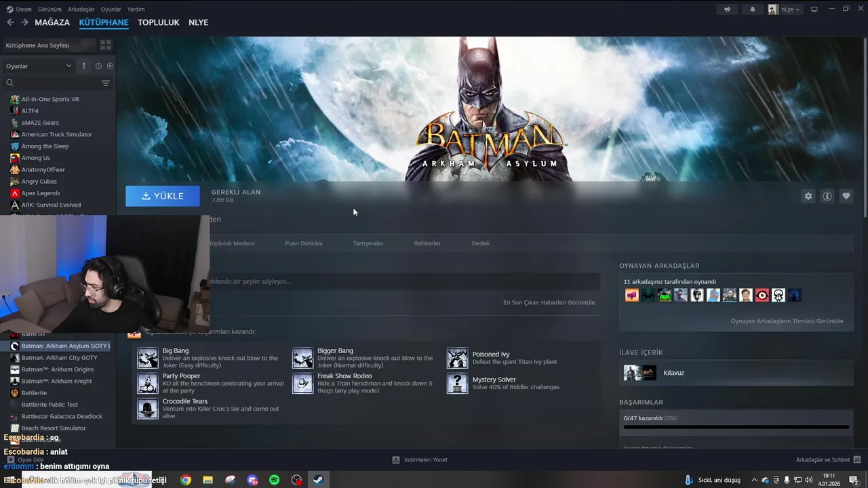
Task: Open Destek support link
Action: tap(481, 243)
